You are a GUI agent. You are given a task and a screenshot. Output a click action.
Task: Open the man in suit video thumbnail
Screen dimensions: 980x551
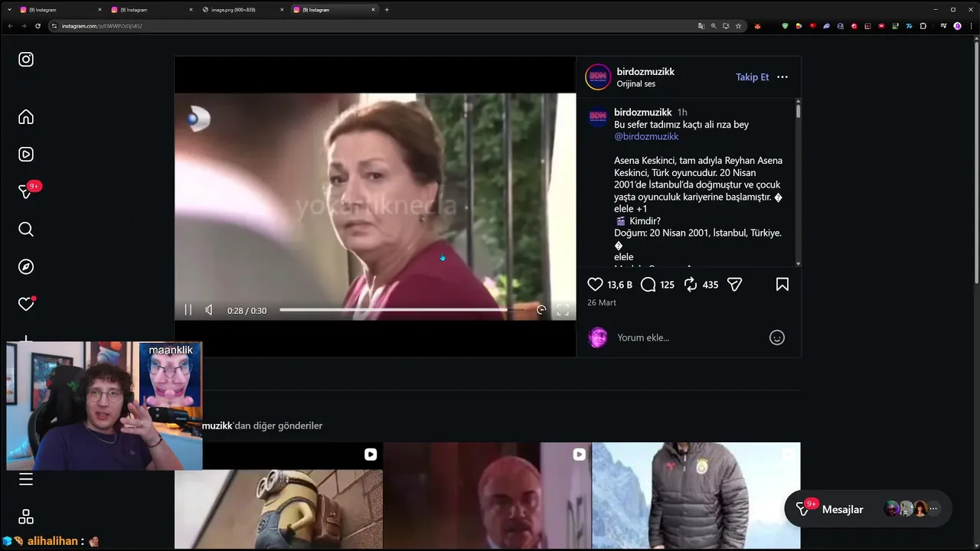click(x=487, y=496)
